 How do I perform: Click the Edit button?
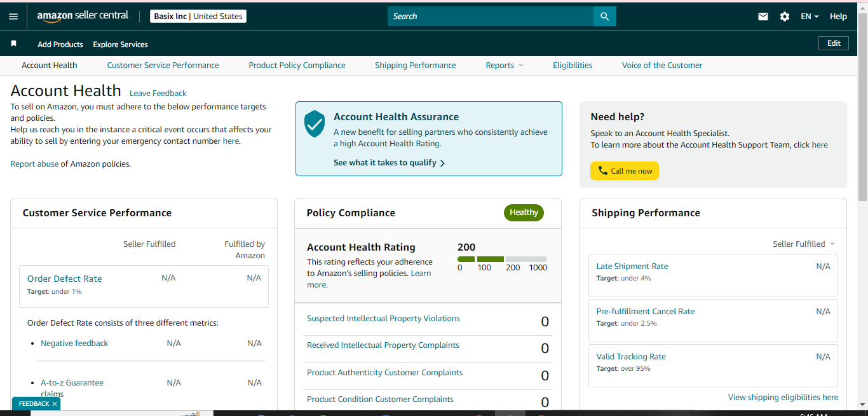(834, 43)
